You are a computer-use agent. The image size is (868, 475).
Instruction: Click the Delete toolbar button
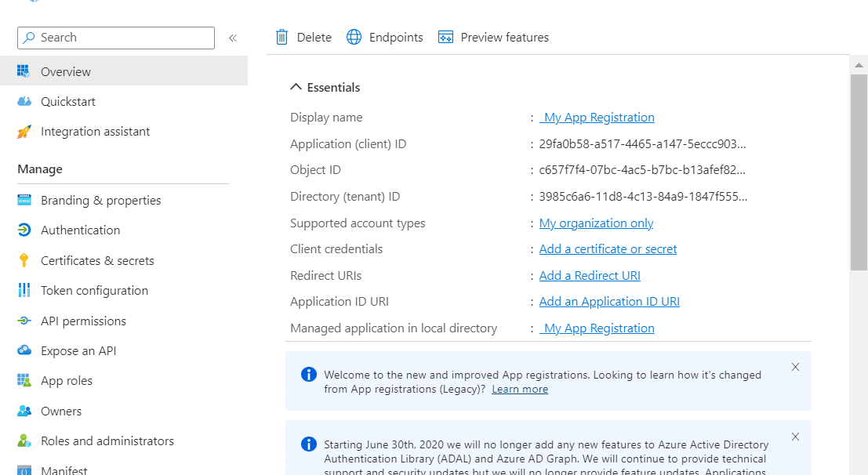303,37
